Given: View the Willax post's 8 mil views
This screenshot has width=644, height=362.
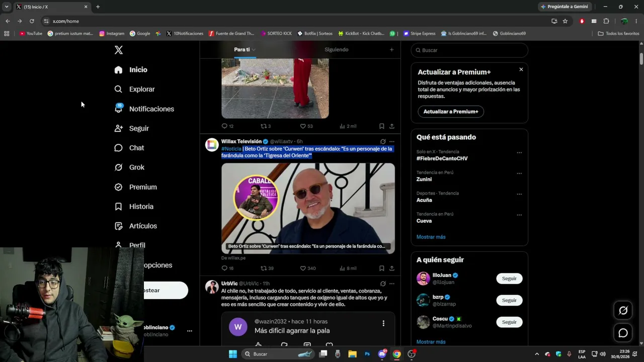Looking at the screenshot, I should [x=348, y=268].
